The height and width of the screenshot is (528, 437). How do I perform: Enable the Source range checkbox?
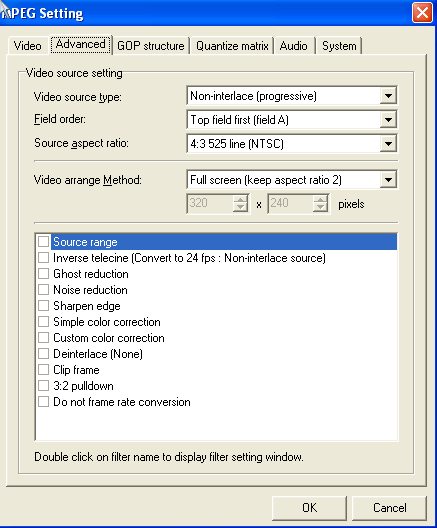point(43,241)
